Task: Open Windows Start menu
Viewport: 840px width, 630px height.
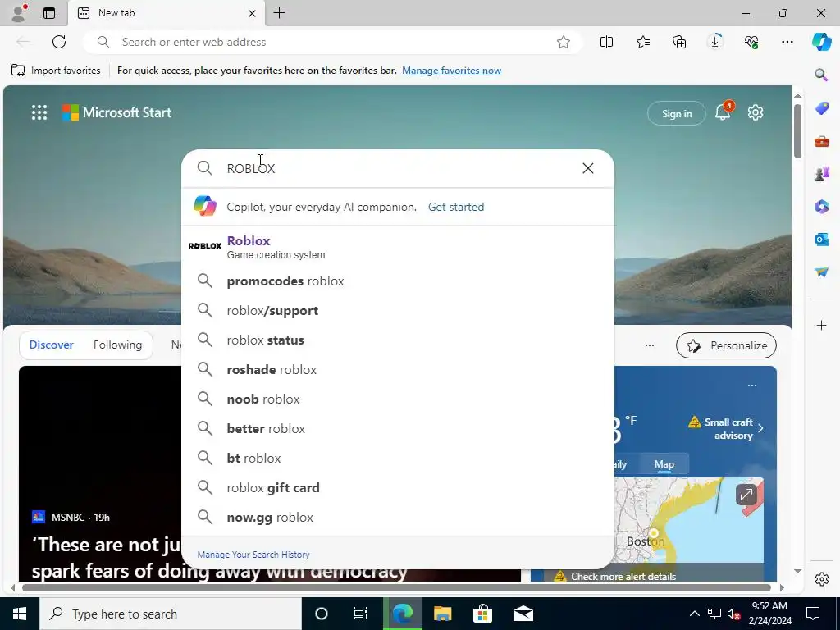Action: (x=20, y=614)
